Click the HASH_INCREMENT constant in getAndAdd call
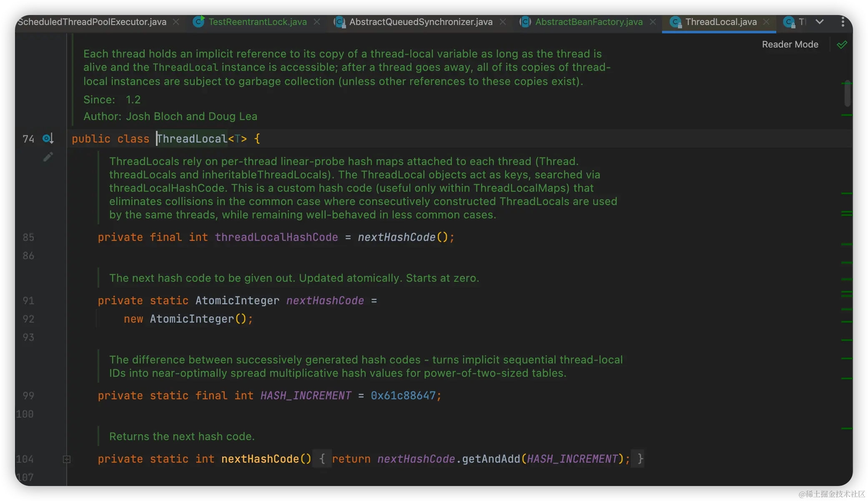Viewport: 868px width, 501px height. [x=572, y=459]
